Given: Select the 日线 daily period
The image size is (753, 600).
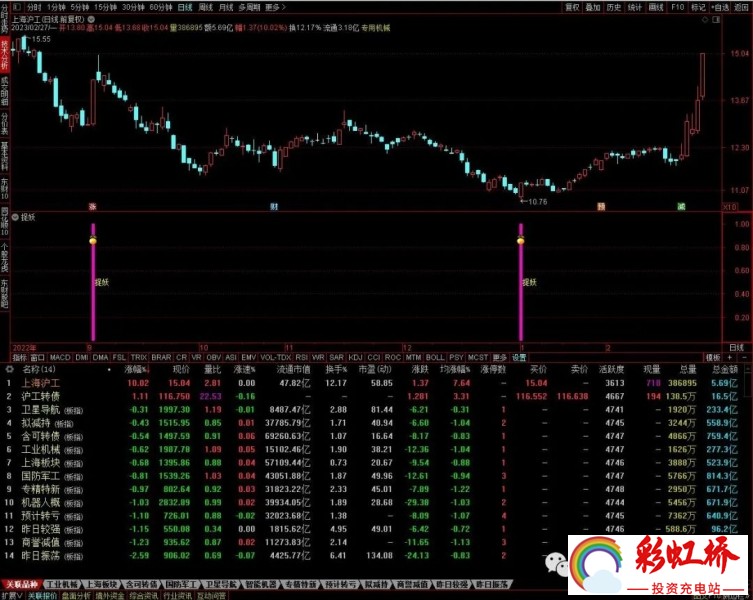Looking at the screenshot, I should (185, 7).
